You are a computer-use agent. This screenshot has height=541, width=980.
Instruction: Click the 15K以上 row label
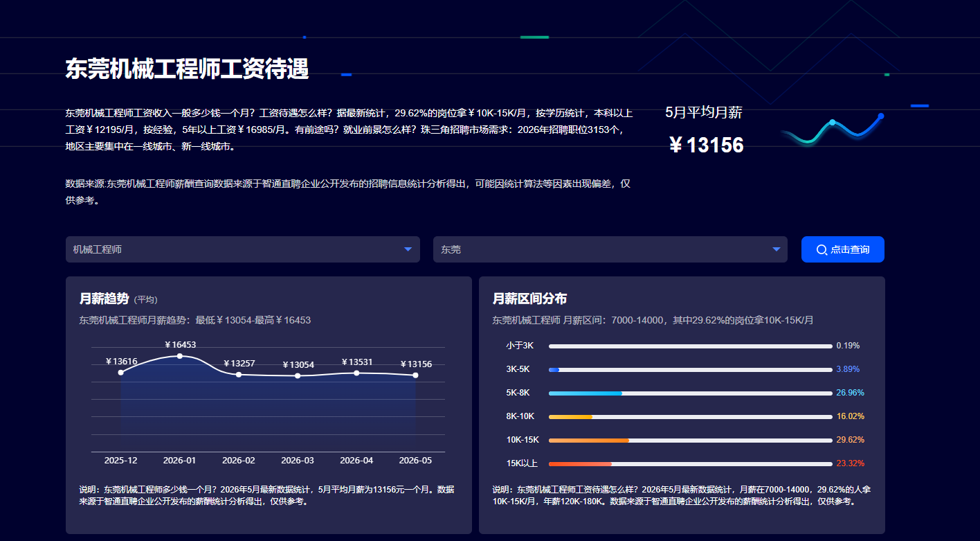tap(522, 463)
